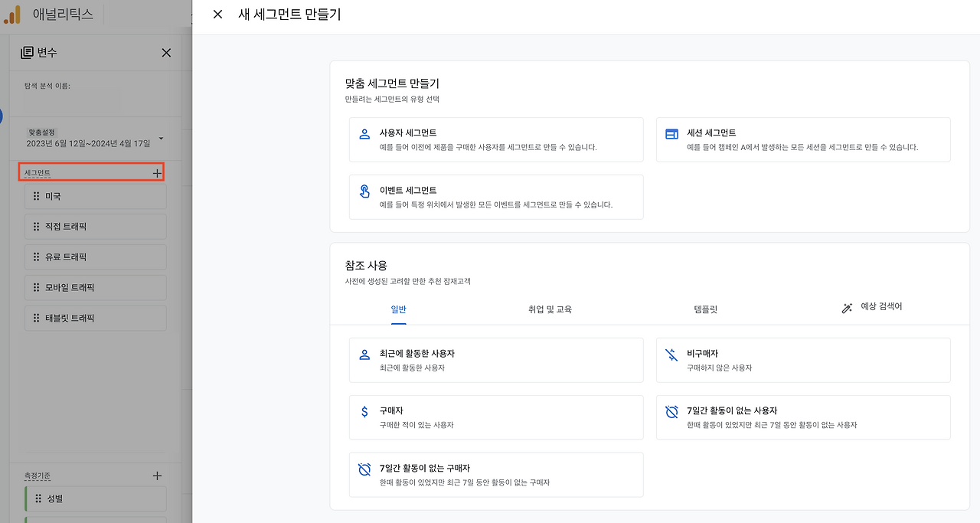
Task: Click the drag handle of 미국 segment
Action: [37, 196]
